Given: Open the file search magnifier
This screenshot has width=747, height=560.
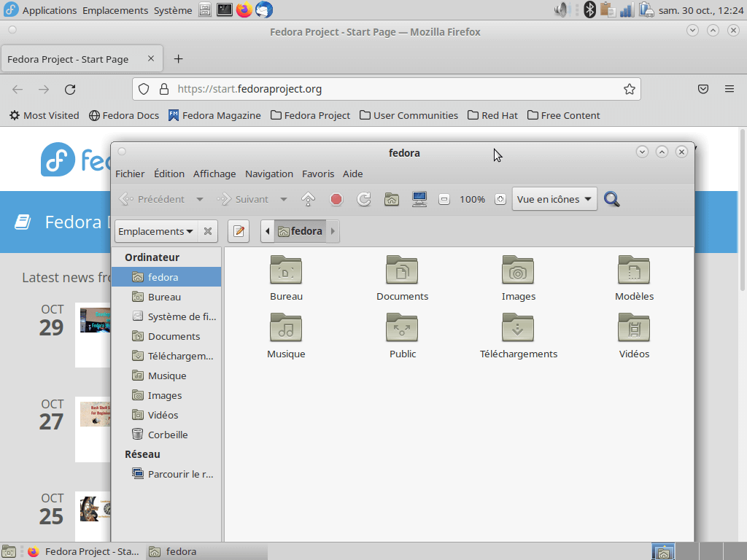Looking at the screenshot, I should point(612,199).
